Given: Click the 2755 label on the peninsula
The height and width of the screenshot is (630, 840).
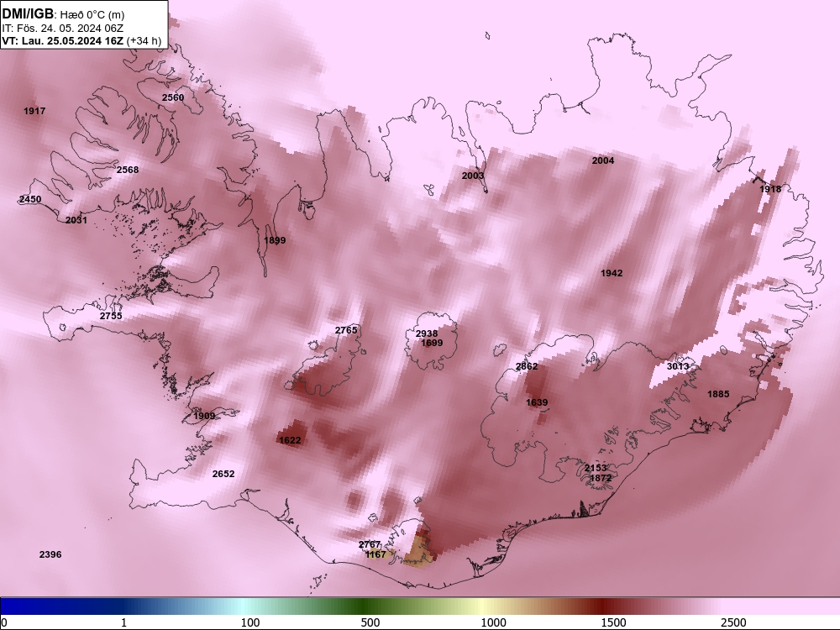Looking at the screenshot, I should (111, 316).
